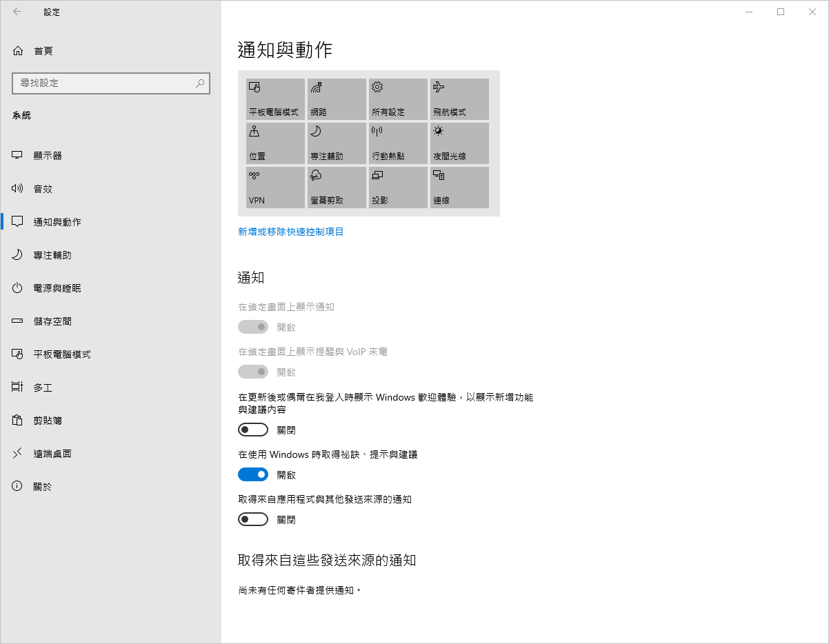This screenshot has height=644, width=829.
Task: Open 電源與睡眠 in the sidebar
Action: pos(110,288)
